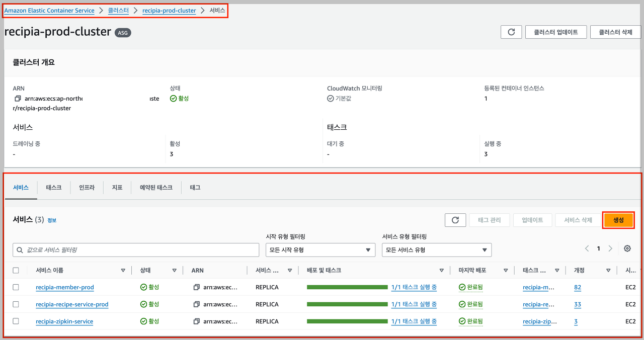
Task: Switch to the 예약된 태스크 tab
Action: (156, 187)
